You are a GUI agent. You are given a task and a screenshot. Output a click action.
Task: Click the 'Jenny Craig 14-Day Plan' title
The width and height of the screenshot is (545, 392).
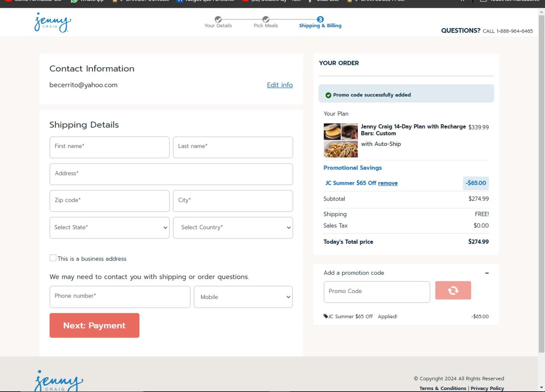point(413,130)
